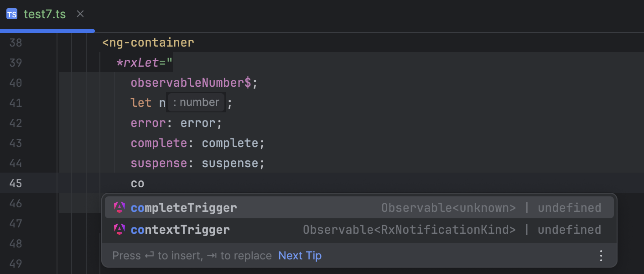Viewport: 644px width, 274px height.
Task: Click the gutter next to line 40
Action: (73, 82)
